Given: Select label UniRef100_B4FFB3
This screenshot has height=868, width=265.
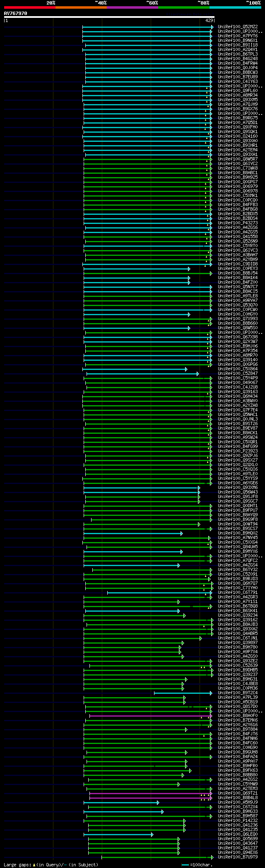Looking at the screenshot, I should click(x=238, y=205).
